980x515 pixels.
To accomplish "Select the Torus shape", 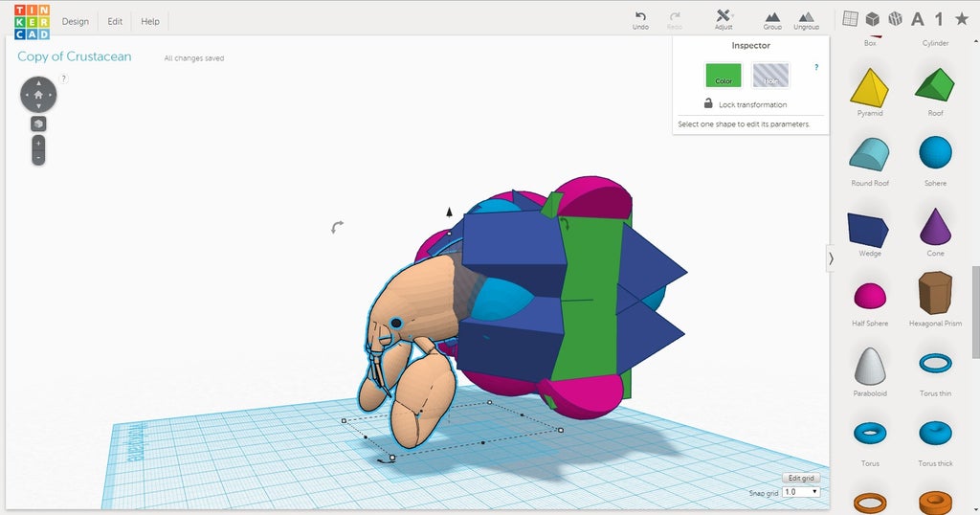I will coord(869,442).
